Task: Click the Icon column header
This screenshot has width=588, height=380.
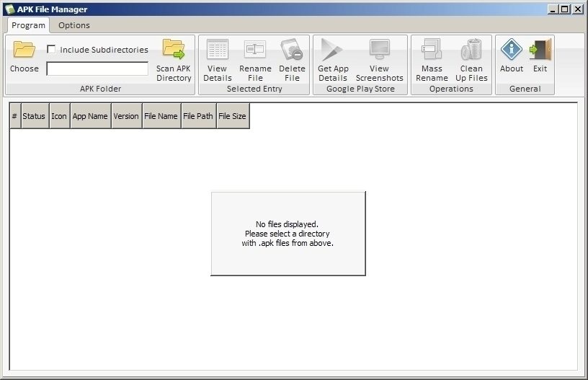Action: pyautogui.click(x=60, y=116)
